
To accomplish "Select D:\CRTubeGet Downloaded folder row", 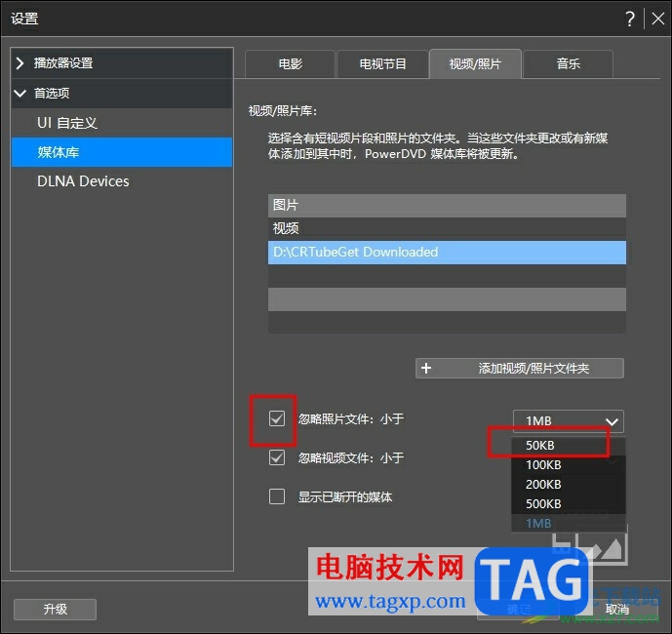I will pyautogui.click(x=447, y=252).
